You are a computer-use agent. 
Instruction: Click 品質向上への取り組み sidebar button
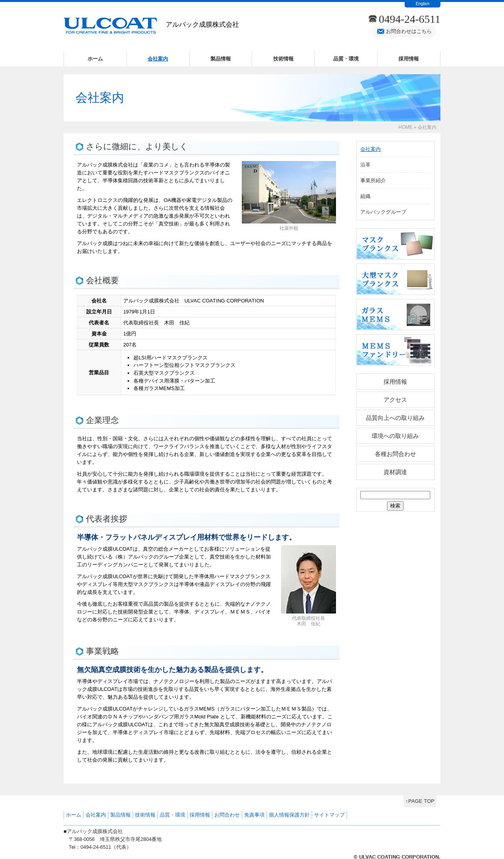[395, 418]
